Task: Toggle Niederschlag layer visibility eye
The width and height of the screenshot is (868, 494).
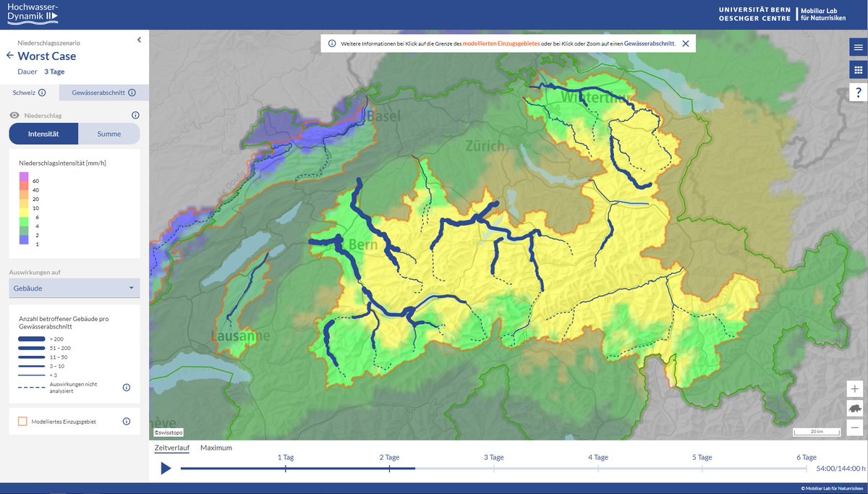Action: click(14, 115)
